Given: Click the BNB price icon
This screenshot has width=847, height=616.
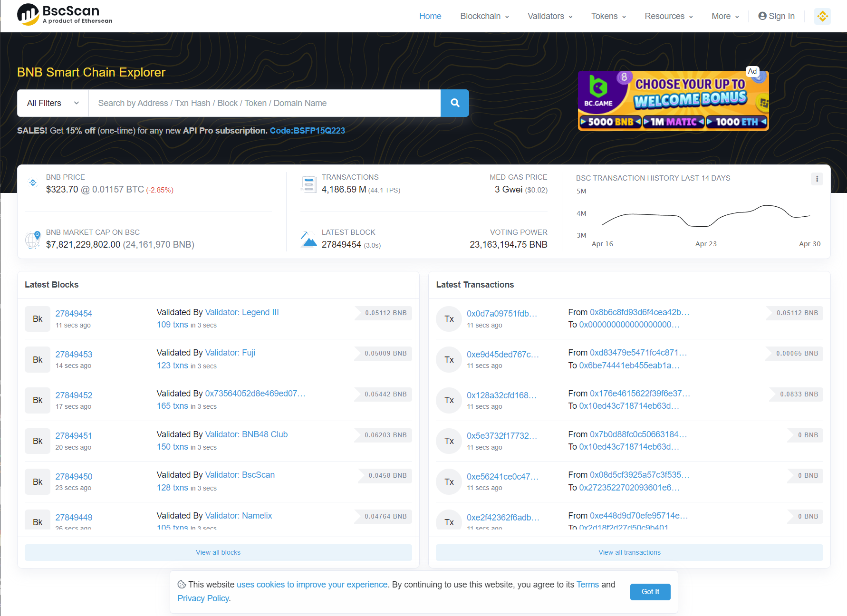Looking at the screenshot, I should pyautogui.click(x=33, y=183).
